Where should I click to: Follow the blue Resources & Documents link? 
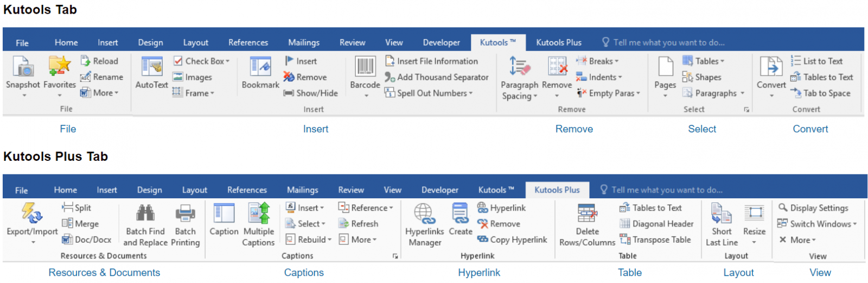tap(104, 273)
